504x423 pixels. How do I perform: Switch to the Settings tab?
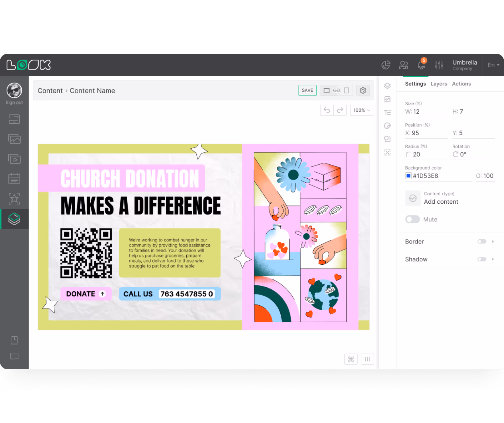[x=415, y=84]
